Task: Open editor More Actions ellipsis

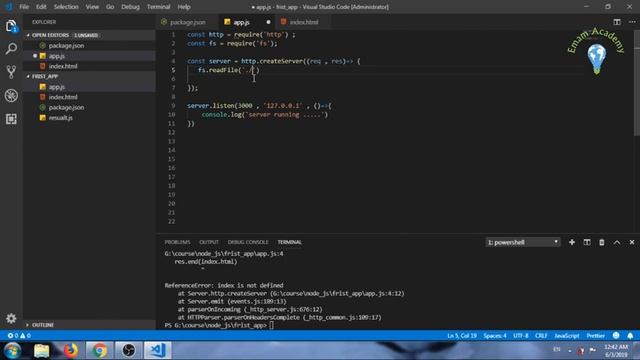Action: [x=632, y=22]
